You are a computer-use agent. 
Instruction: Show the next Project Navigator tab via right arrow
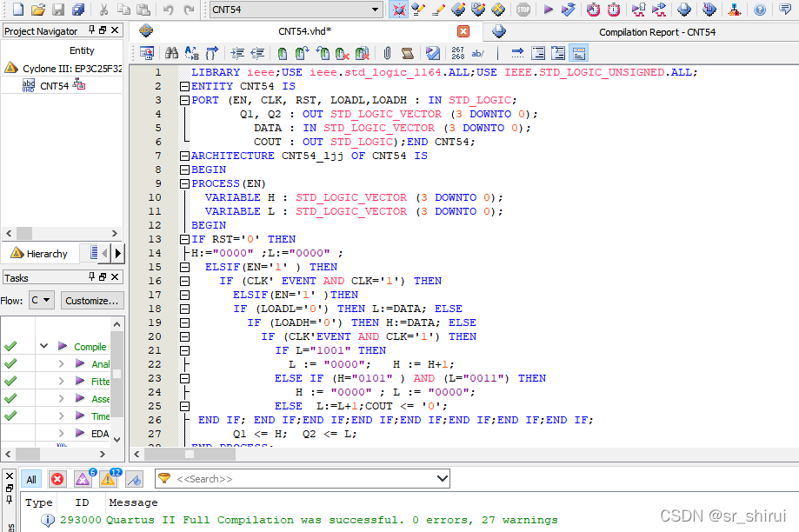(x=118, y=253)
